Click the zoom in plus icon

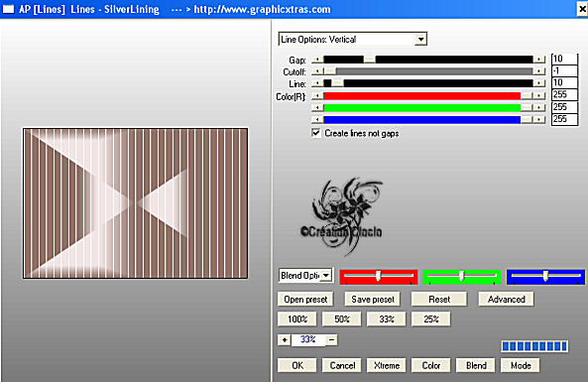285,340
